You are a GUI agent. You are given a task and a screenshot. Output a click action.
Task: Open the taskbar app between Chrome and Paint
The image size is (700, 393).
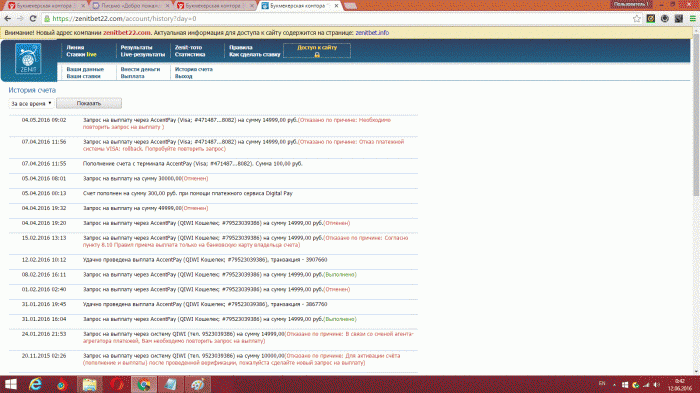tap(171, 384)
